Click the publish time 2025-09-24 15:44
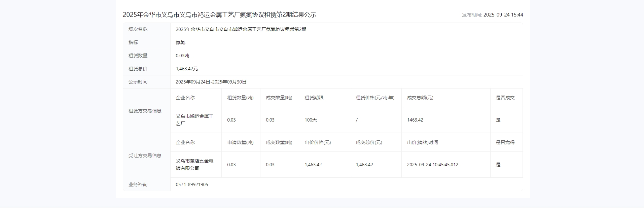 tap(503, 15)
